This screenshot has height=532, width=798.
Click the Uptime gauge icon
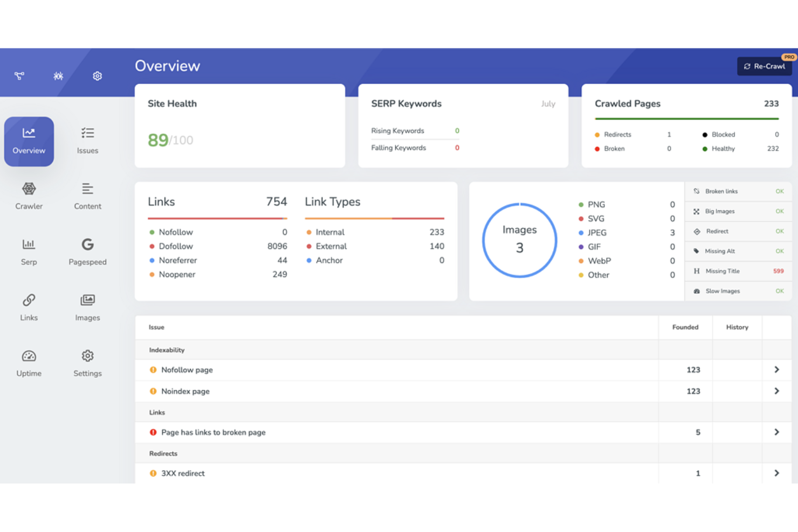29,356
